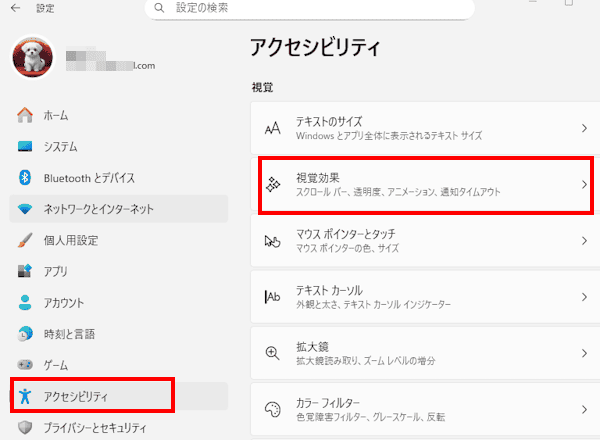Click the mouse pointer and touch icon
This screenshot has height=440, width=600.
[x=272, y=241]
